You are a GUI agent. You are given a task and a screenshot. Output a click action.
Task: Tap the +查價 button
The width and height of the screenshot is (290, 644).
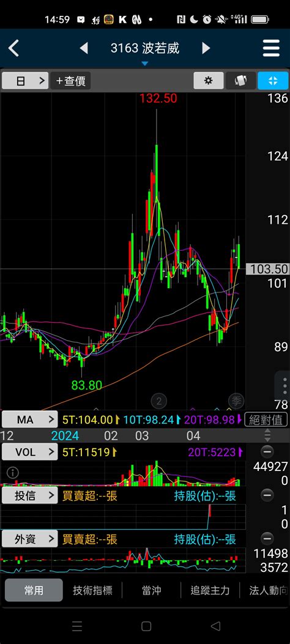click(70, 81)
